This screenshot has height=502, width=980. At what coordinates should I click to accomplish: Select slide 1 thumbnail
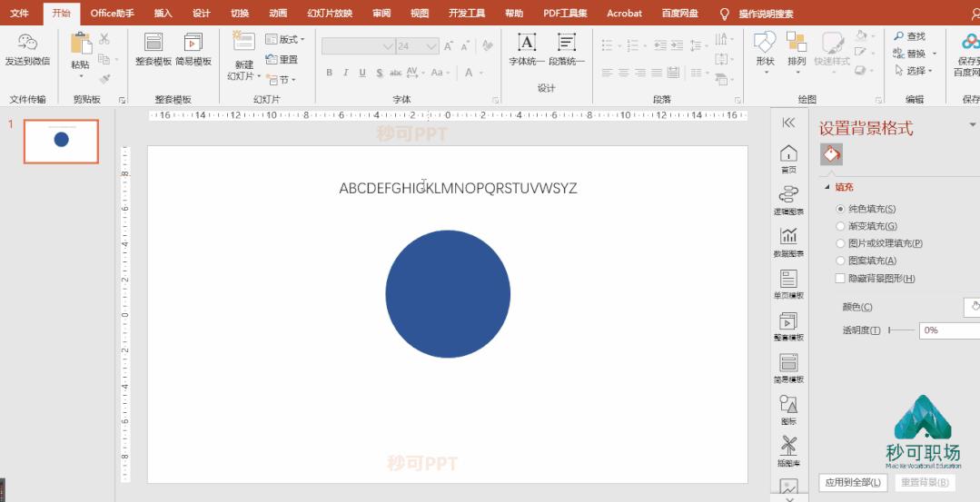(61, 141)
